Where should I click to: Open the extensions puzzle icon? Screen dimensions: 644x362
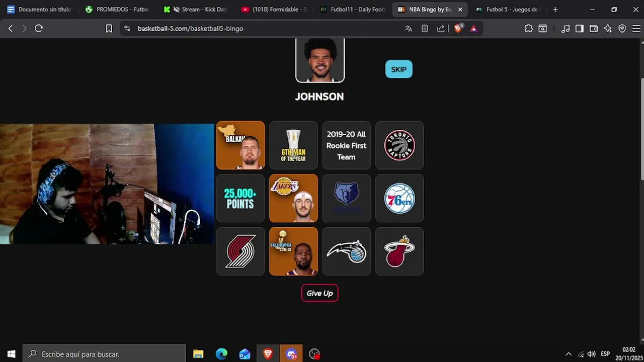click(528, 29)
